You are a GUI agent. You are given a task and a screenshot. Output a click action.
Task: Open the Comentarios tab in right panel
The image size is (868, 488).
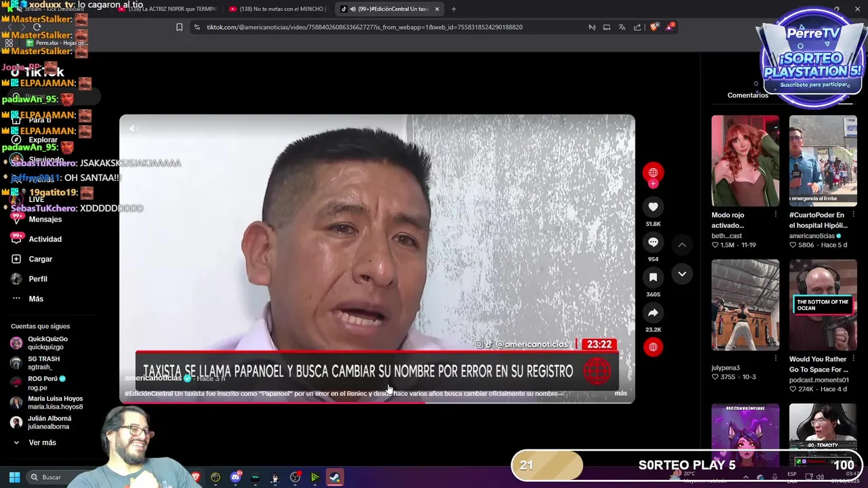tap(748, 95)
